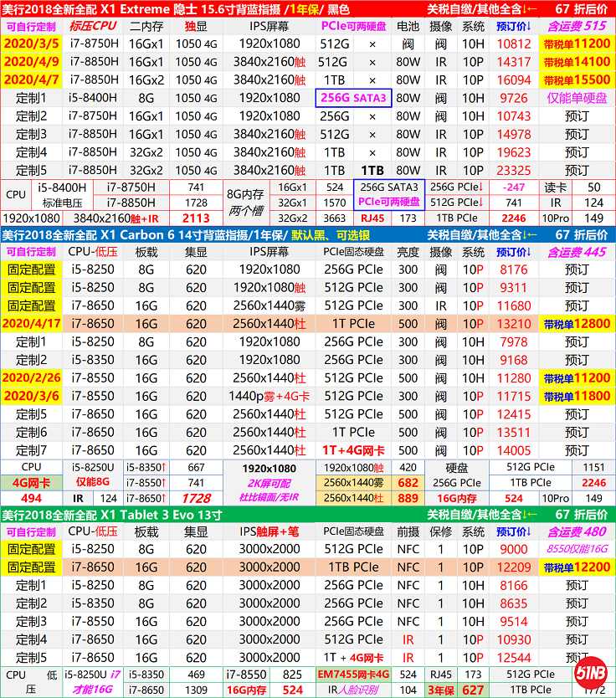
Task: Select the 带税单12200 price cell
Action: [576, 567]
